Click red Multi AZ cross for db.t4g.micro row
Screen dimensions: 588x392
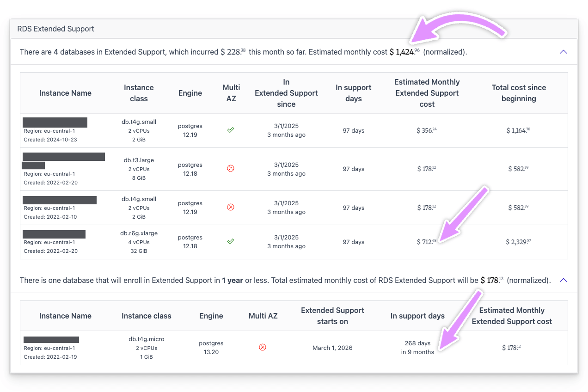click(x=263, y=348)
